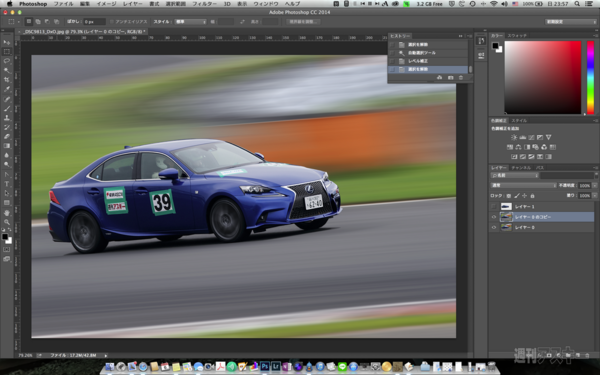Click the Color Balance scales icon
The width and height of the screenshot is (600, 375).
(x=518, y=147)
